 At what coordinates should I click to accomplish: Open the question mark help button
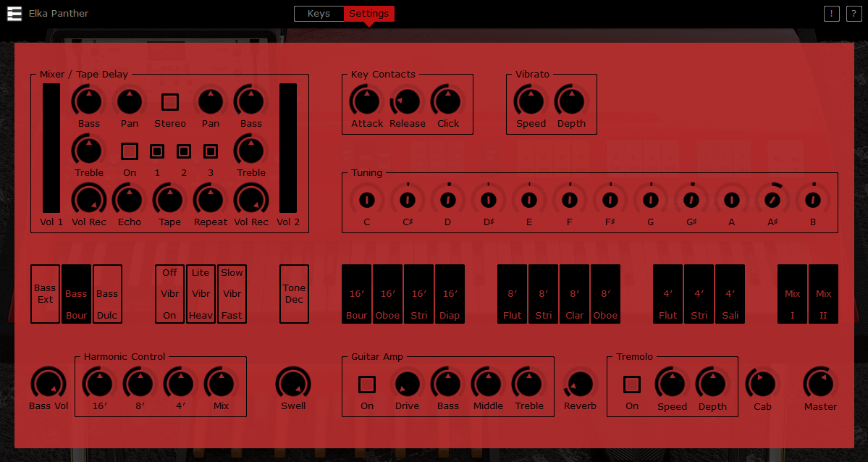tap(854, 13)
